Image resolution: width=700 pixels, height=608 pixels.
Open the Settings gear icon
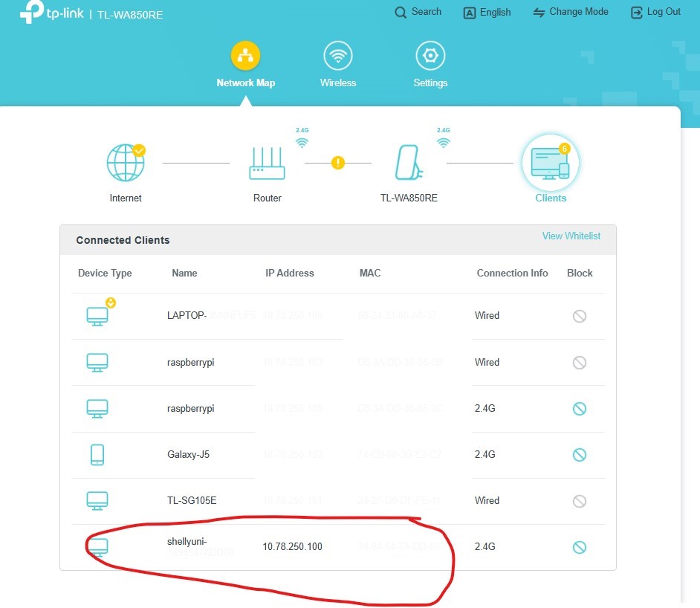pyautogui.click(x=430, y=56)
